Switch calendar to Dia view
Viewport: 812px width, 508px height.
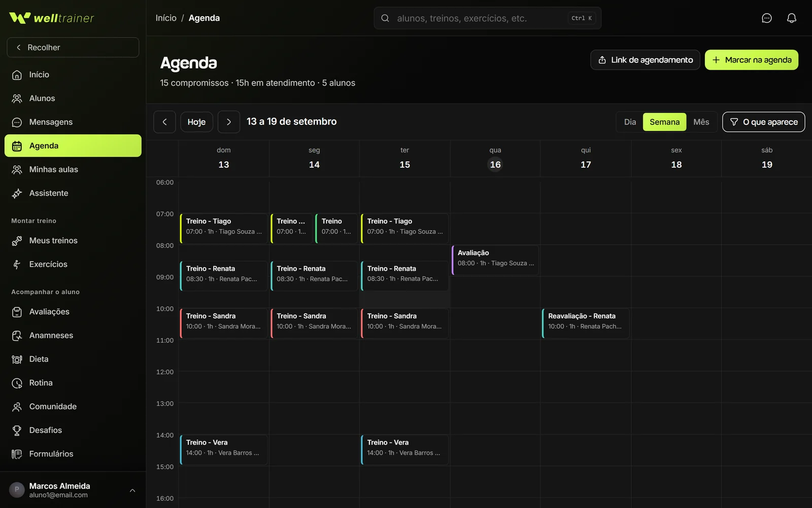[x=630, y=122]
